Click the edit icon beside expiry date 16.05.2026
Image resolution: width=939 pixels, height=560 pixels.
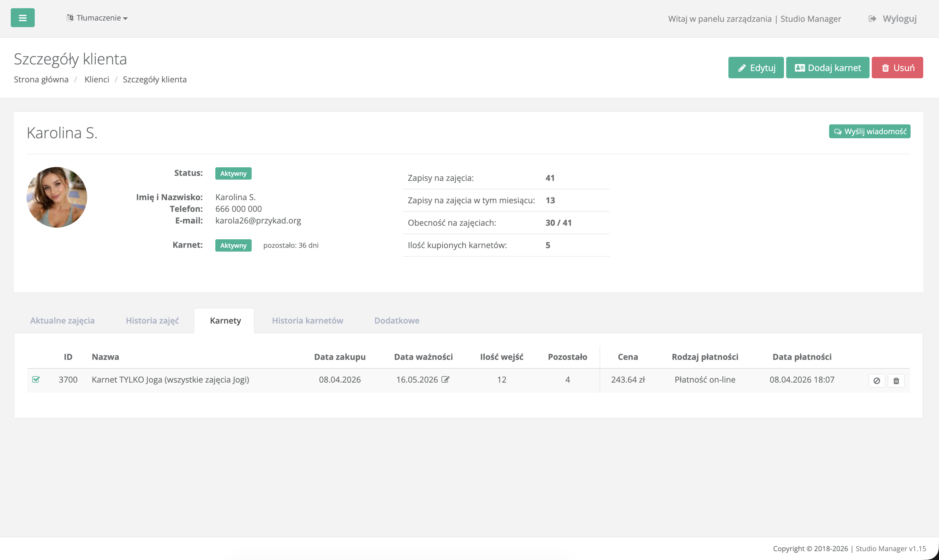(445, 380)
